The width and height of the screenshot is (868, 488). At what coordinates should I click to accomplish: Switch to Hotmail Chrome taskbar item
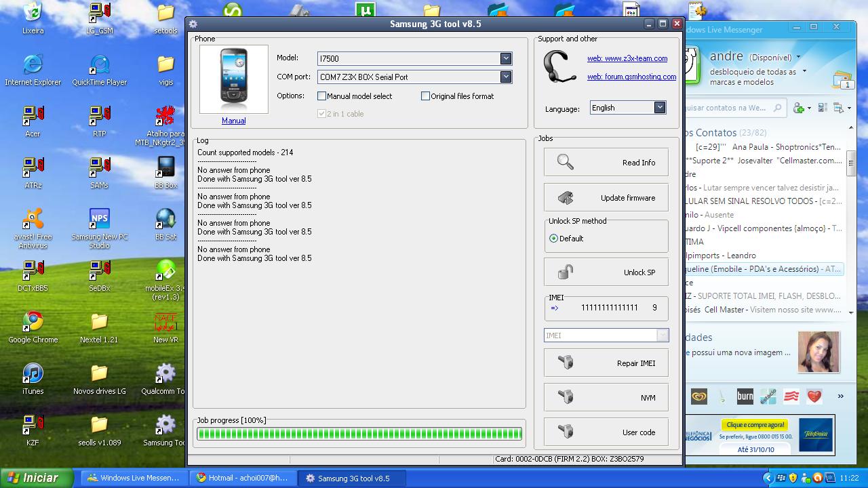click(242, 478)
